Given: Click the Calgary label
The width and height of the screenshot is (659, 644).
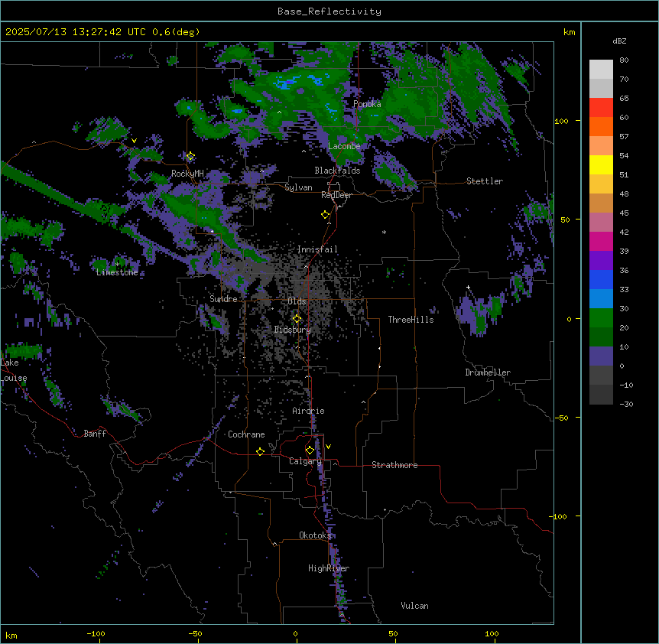Looking at the screenshot, I should [305, 461].
